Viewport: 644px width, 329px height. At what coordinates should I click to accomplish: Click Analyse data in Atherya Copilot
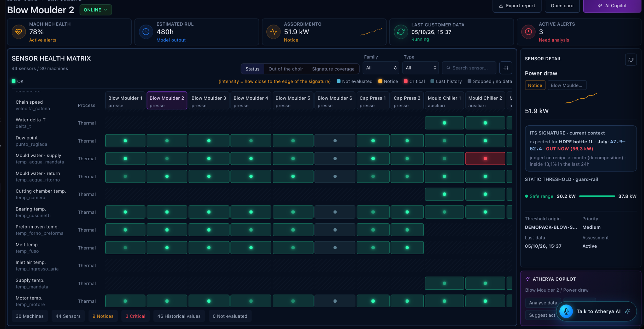pyautogui.click(x=543, y=303)
